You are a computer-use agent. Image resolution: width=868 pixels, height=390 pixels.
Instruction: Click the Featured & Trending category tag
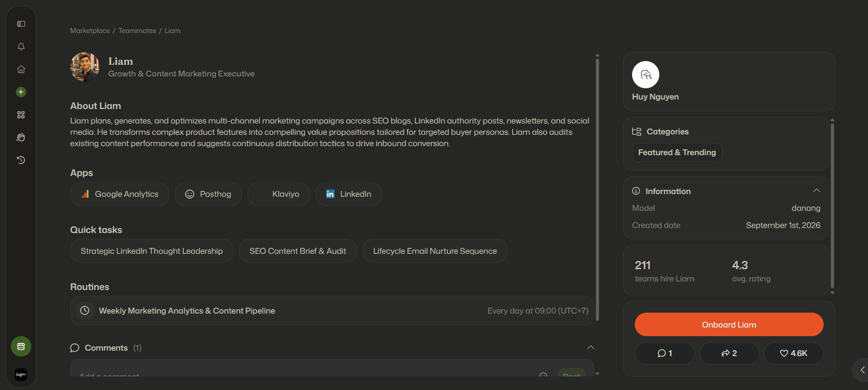[x=677, y=152]
